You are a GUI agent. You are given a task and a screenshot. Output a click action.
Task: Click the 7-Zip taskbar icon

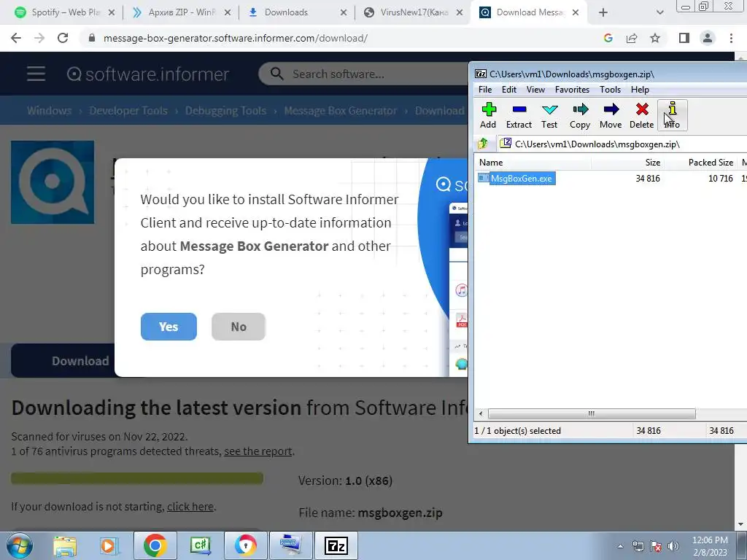pos(336,545)
